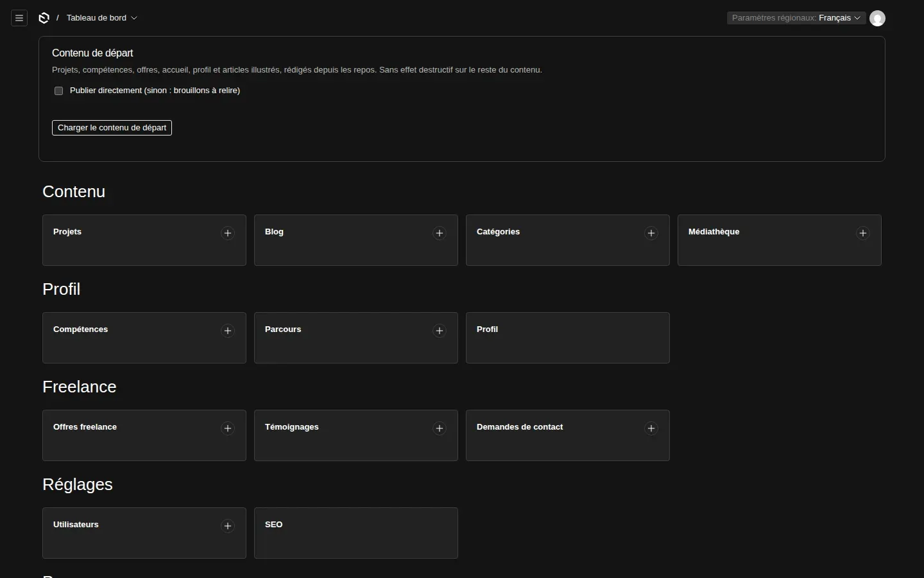Viewport: 924px width, 578px height.
Task: Open the Offres freelance card
Action: click(x=144, y=435)
